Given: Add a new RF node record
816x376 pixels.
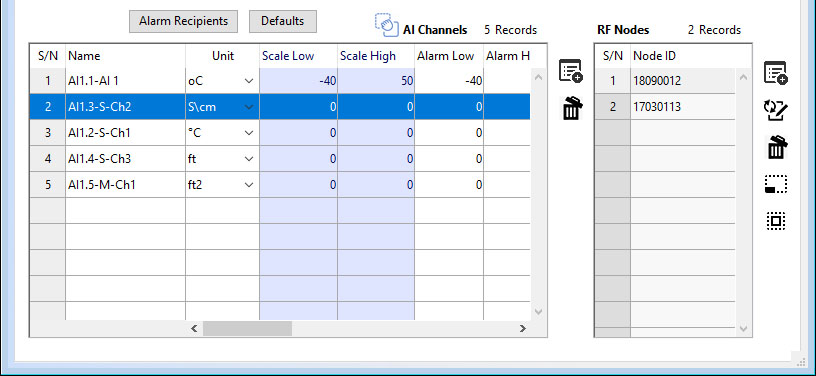Looking at the screenshot, I should click(x=775, y=73).
